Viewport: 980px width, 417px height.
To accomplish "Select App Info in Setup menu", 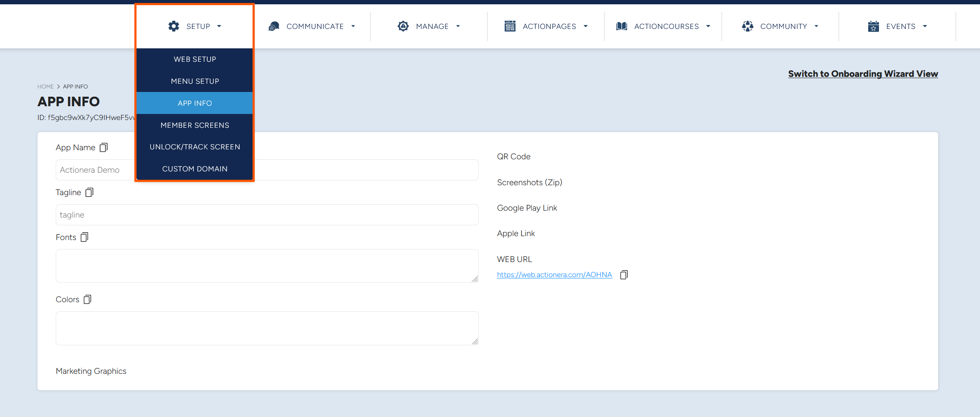I will tap(195, 103).
